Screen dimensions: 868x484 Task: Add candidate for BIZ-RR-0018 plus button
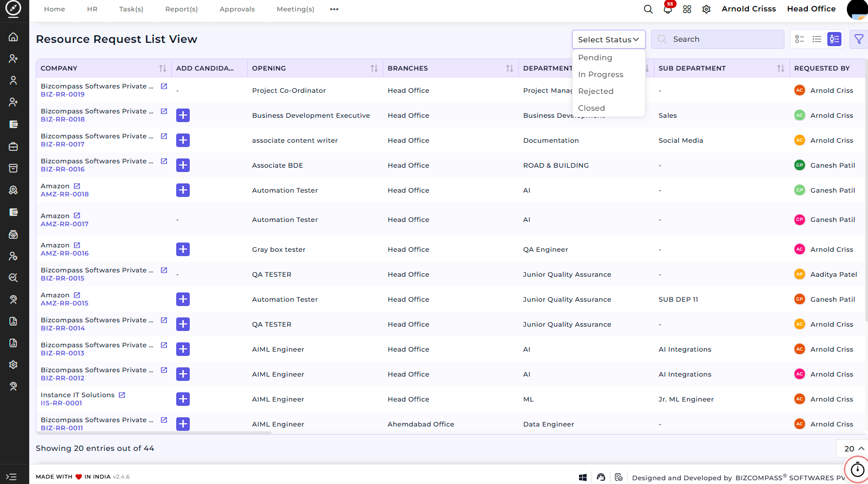(183, 115)
